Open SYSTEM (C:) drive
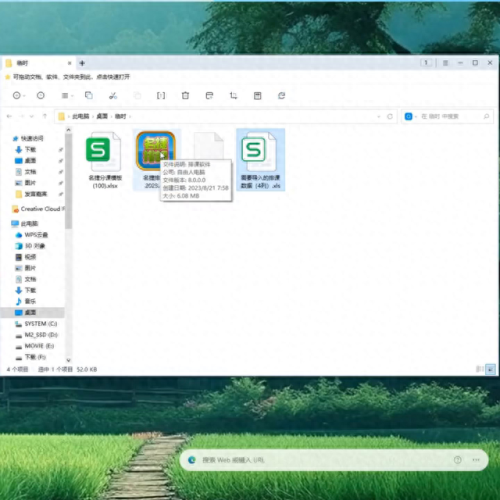 tap(36, 324)
